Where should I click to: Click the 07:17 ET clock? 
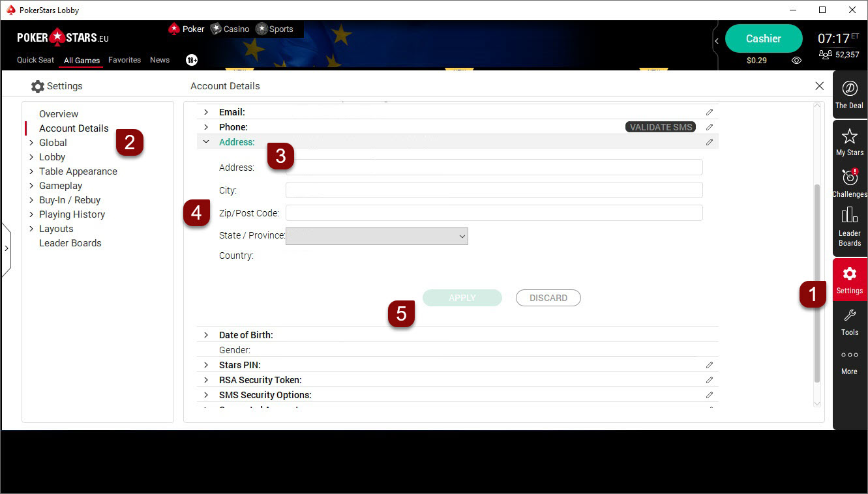(838, 38)
